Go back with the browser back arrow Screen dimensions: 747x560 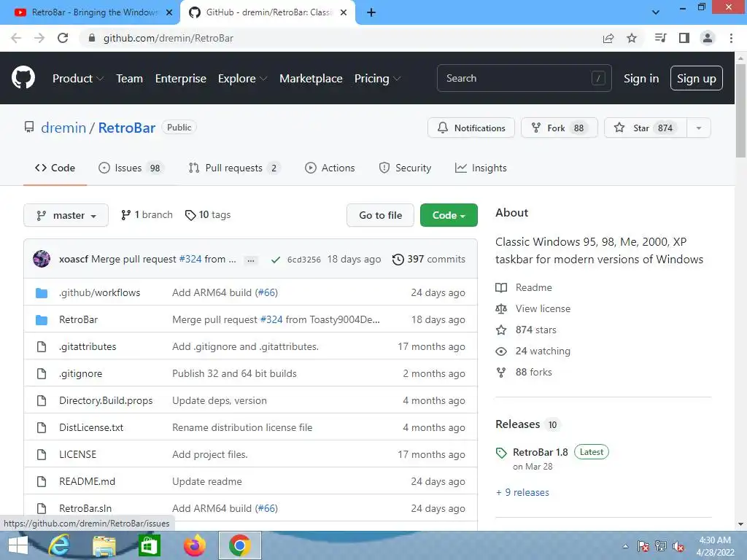16,38
